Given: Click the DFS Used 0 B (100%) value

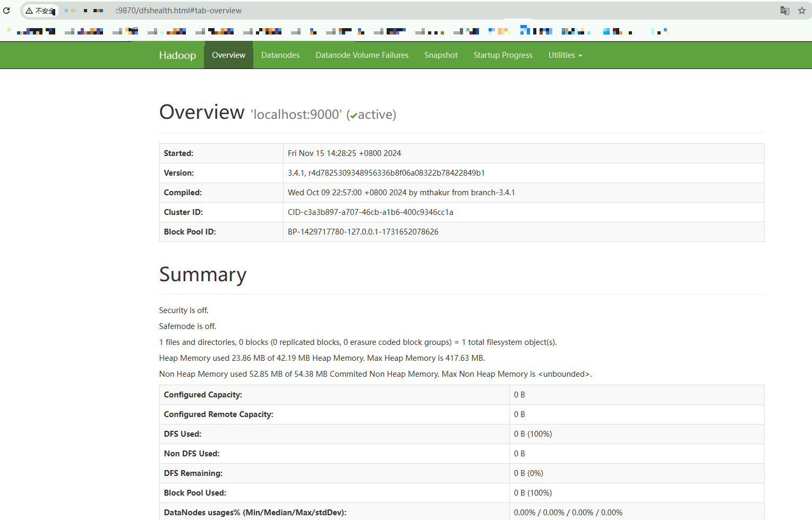Looking at the screenshot, I should [533, 434].
